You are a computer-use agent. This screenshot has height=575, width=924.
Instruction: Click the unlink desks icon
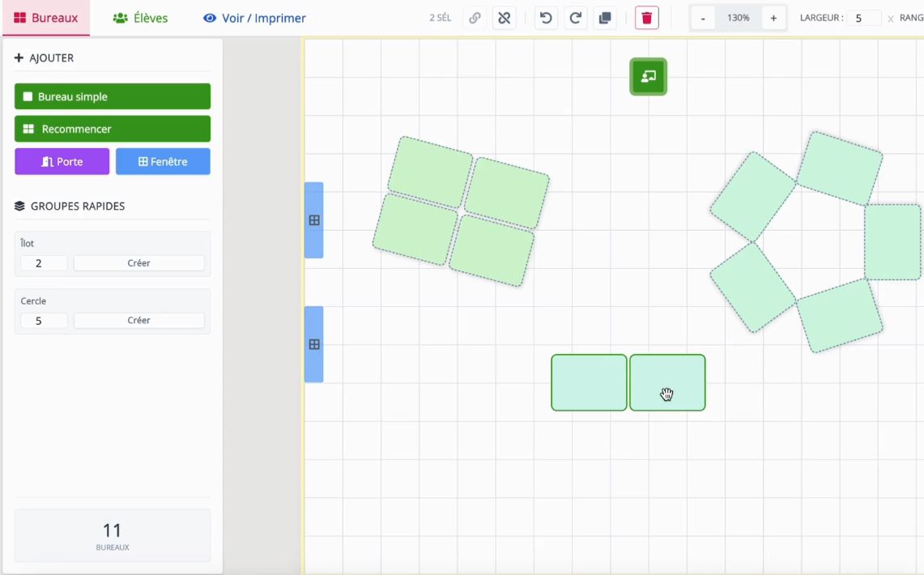click(x=505, y=18)
